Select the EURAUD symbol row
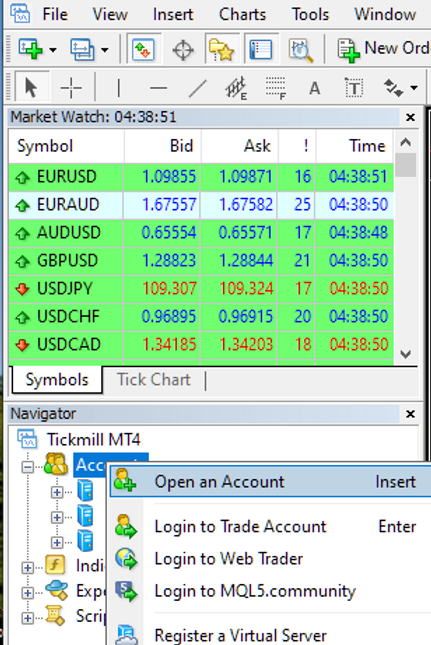431x645 pixels. point(201,205)
